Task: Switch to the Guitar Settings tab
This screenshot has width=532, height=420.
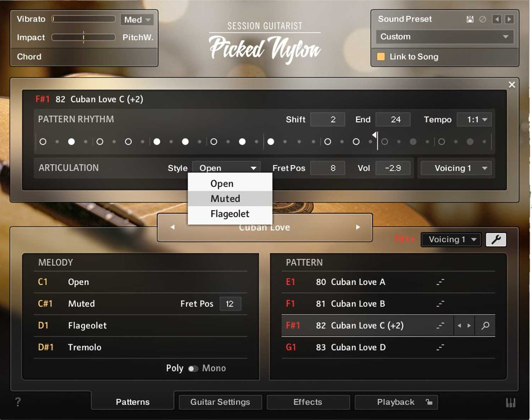Action: (220, 402)
